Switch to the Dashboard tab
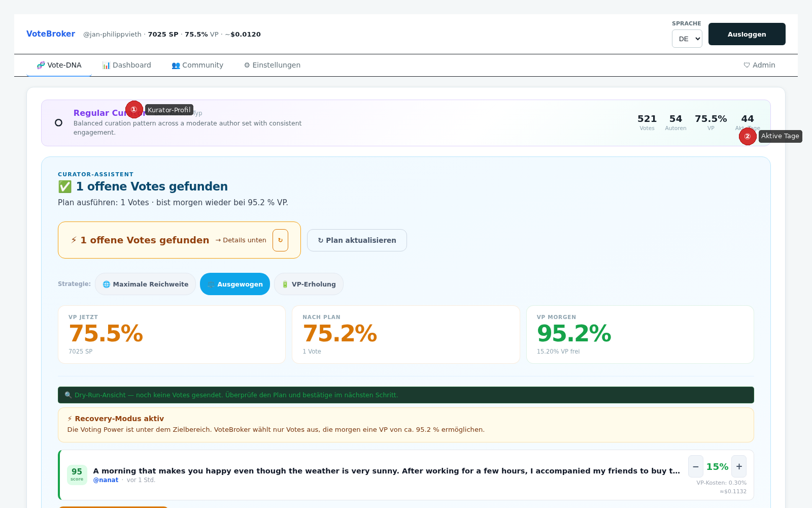The height and width of the screenshot is (508, 812). pos(126,65)
